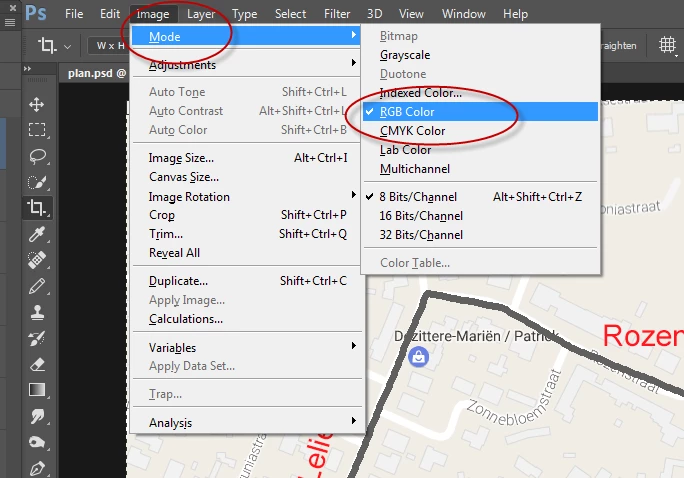The height and width of the screenshot is (478, 684).
Task: Open the Select menu
Action: [290, 14]
